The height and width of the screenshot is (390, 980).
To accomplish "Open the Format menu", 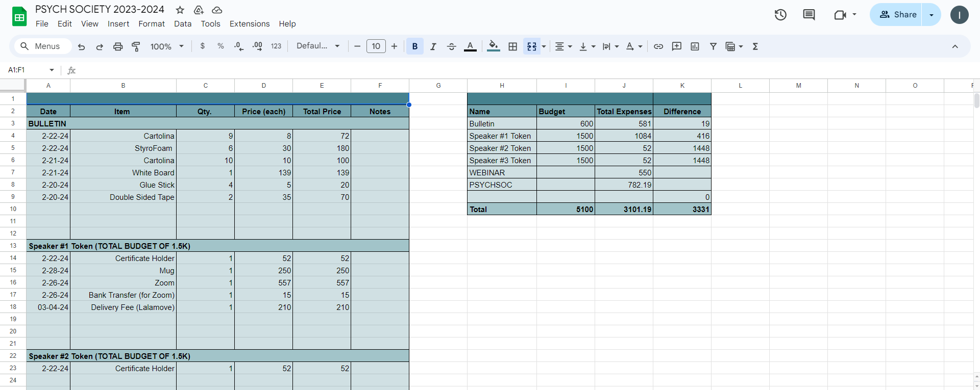I will (x=152, y=24).
